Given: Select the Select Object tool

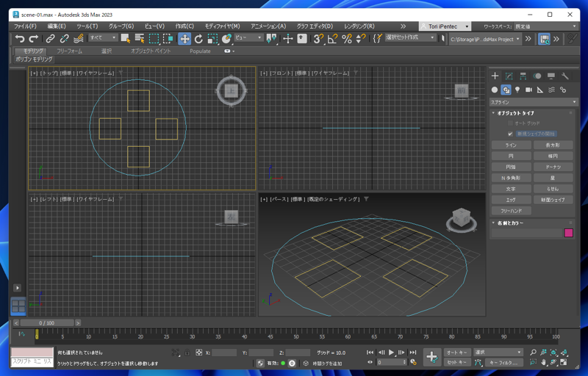Looking at the screenshot, I should pos(126,39).
